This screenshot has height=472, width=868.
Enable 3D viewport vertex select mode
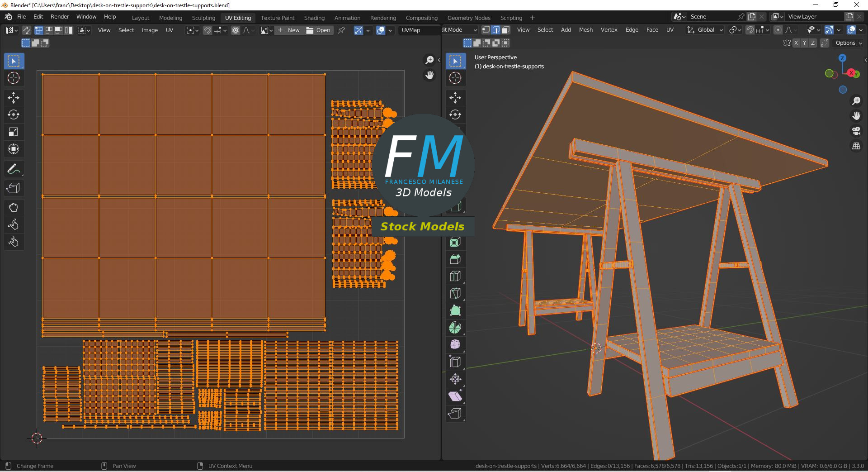coord(486,30)
